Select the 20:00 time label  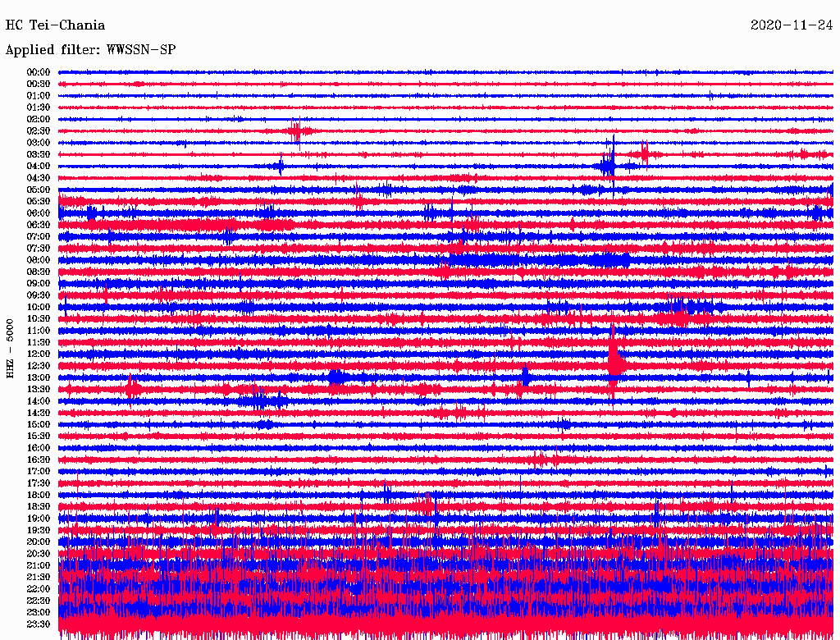(x=39, y=542)
